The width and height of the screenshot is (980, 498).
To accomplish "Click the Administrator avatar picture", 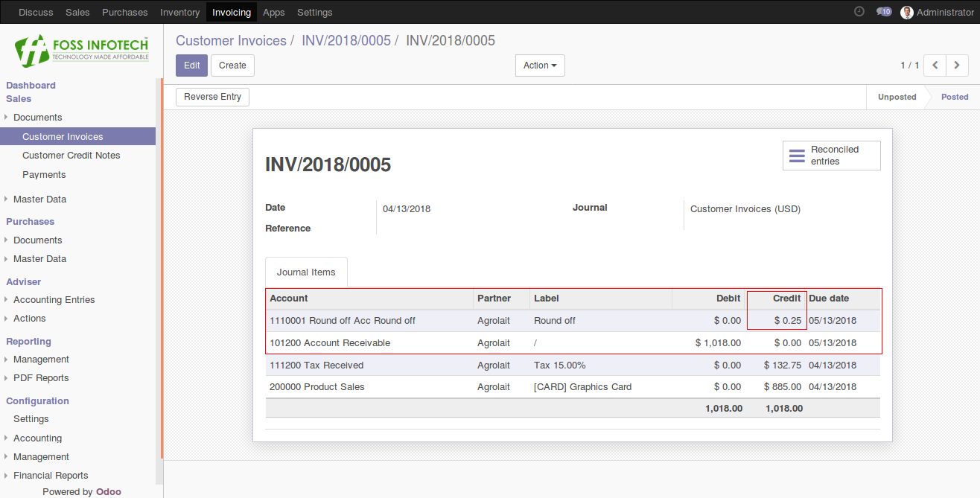I will 906,12.
